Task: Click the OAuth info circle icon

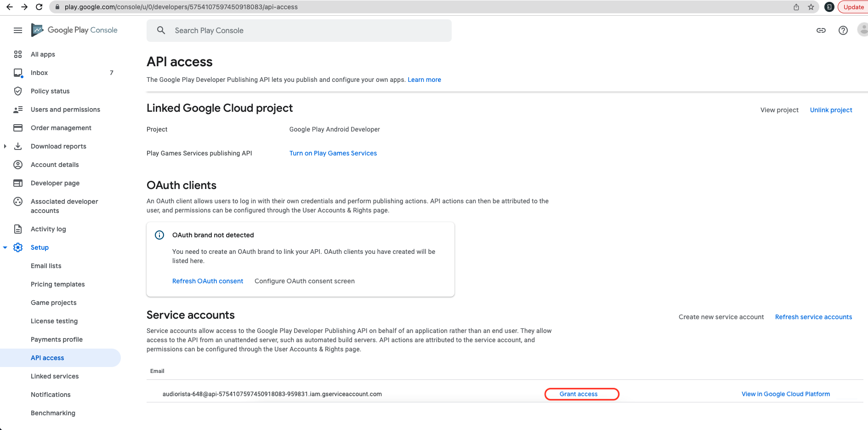Action: tap(159, 235)
